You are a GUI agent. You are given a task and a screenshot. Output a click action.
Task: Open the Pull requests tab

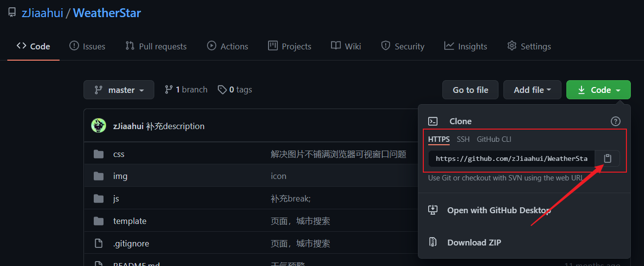[x=156, y=46]
